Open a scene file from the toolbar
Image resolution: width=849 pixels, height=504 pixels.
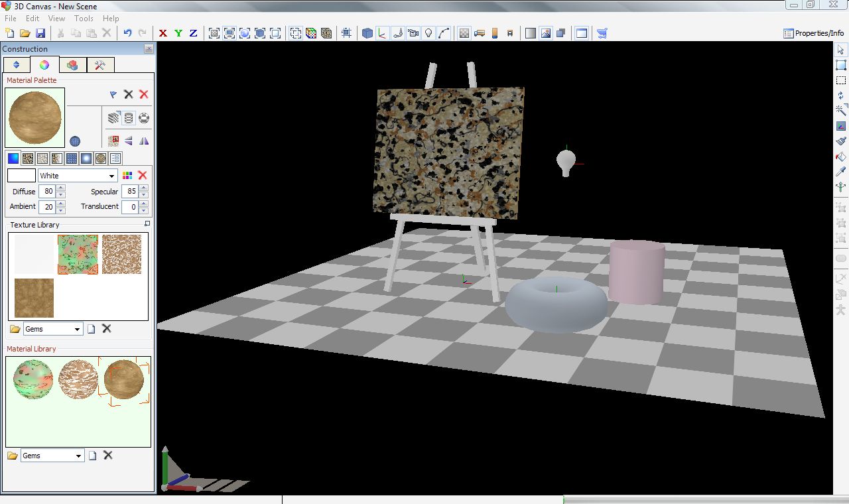(25, 33)
